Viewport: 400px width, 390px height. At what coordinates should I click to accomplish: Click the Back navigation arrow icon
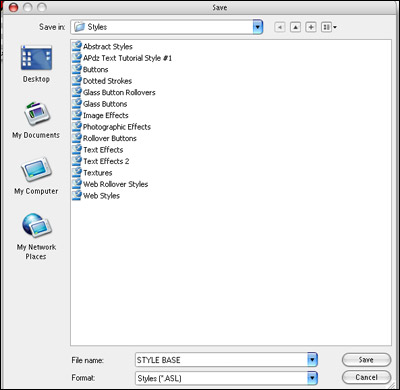(280, 27)
